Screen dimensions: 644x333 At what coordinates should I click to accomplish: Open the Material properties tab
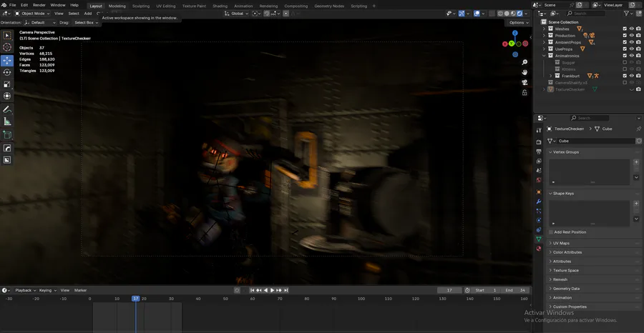point(539,249)
